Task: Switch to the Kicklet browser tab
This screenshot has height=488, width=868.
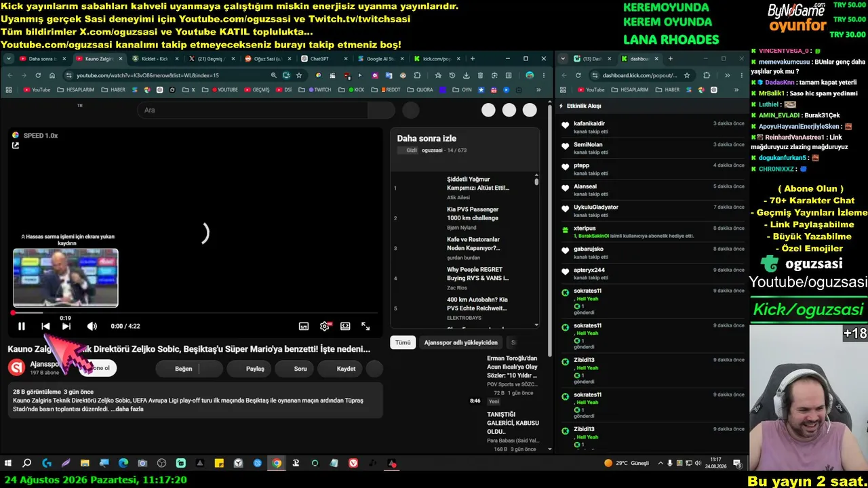Action: pyautogui.click(x=154, y=59)
